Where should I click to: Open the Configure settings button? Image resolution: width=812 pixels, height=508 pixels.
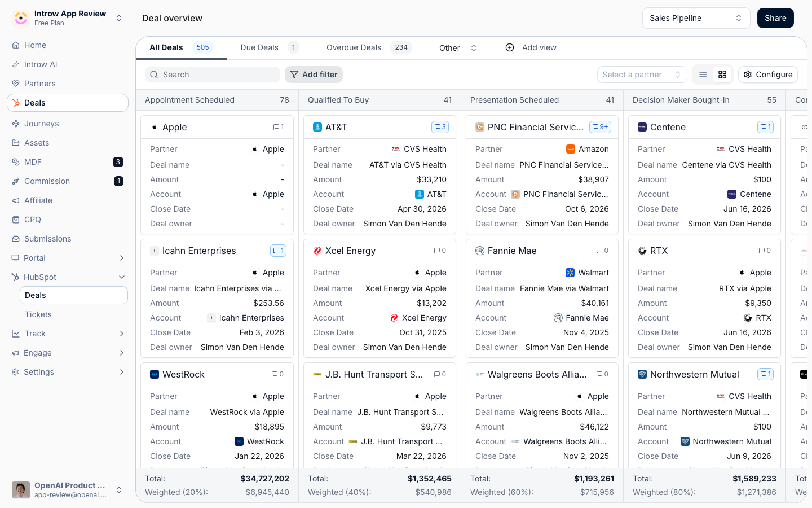768,75
